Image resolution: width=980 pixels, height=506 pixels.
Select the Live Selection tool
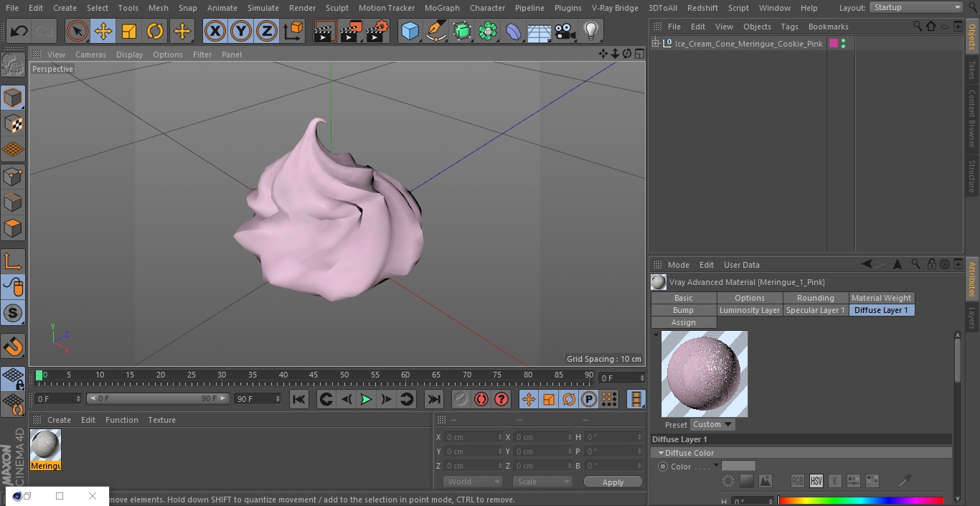click(77, 32)
